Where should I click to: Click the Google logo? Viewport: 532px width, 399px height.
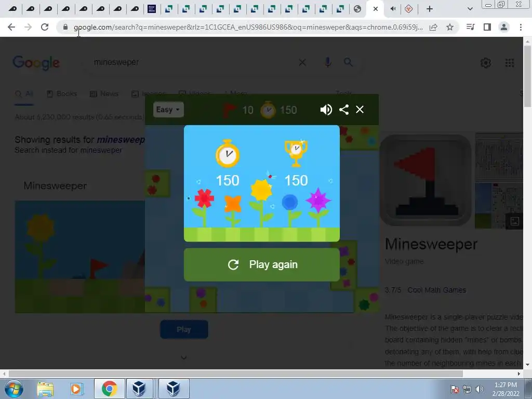click(x=36, y=63)
